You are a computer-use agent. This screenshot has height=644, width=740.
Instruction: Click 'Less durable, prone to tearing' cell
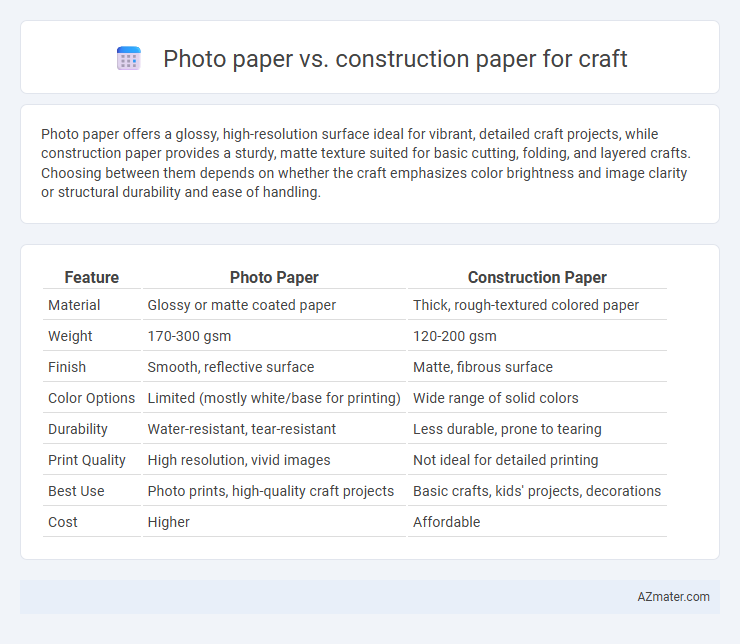[507, 429]
